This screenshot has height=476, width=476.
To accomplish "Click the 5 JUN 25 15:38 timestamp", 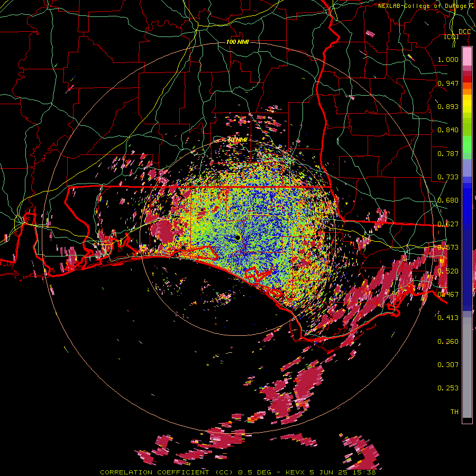I will pyautogui.click(x=343, y=472).
